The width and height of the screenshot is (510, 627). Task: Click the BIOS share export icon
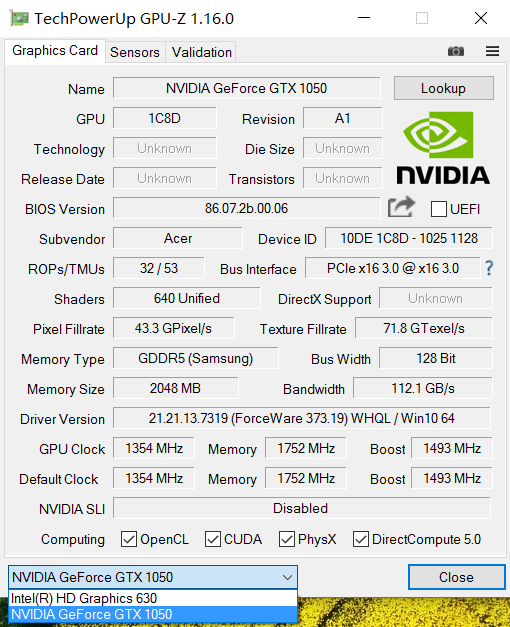(401, 207)
